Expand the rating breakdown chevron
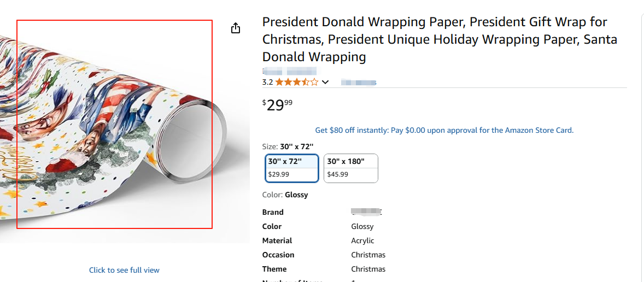Screen dimensions: 644x282 325,83
